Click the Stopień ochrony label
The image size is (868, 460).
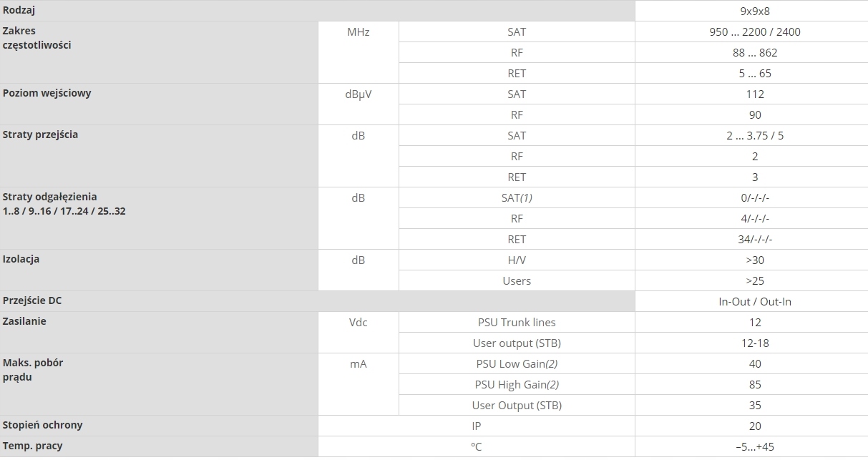tap(42, 425)
